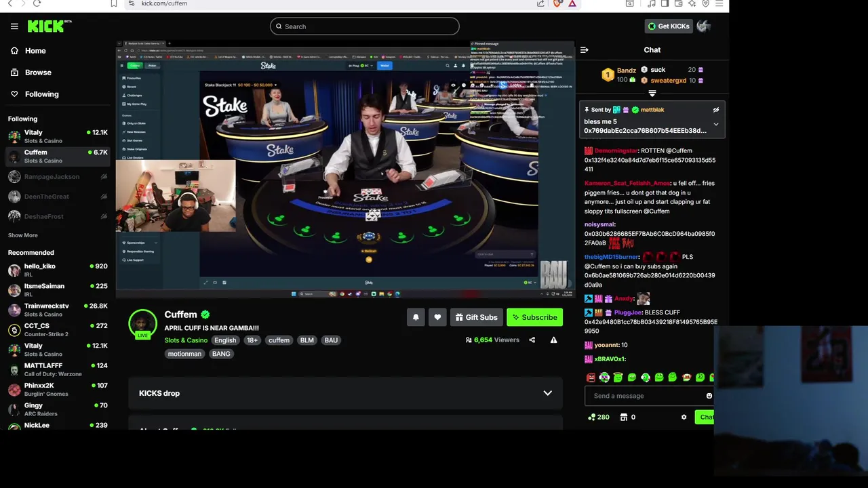Click yooannt username in chat
Viewport: 868px width, 488px height.
tap(607, 345)
